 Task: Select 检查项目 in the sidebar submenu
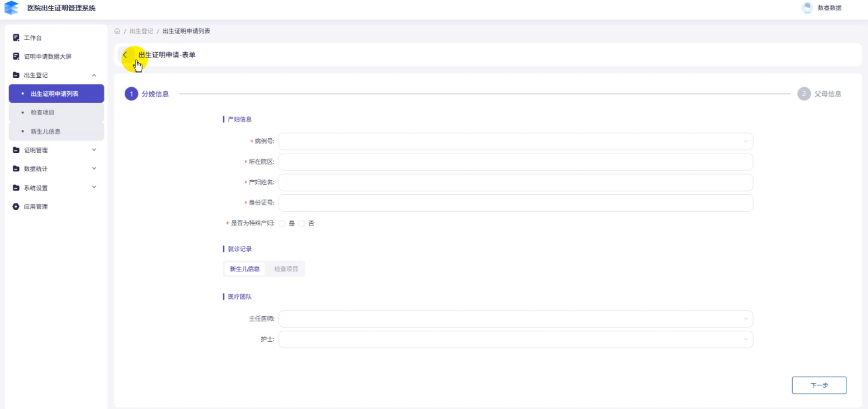[57, 113]
